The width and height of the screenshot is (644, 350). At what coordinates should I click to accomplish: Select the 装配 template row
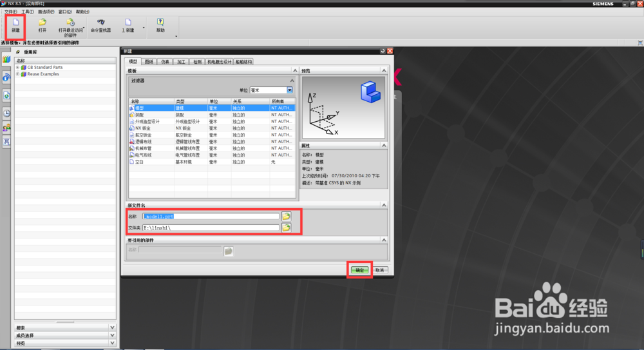pyautogui.click(x=212, y=115)
